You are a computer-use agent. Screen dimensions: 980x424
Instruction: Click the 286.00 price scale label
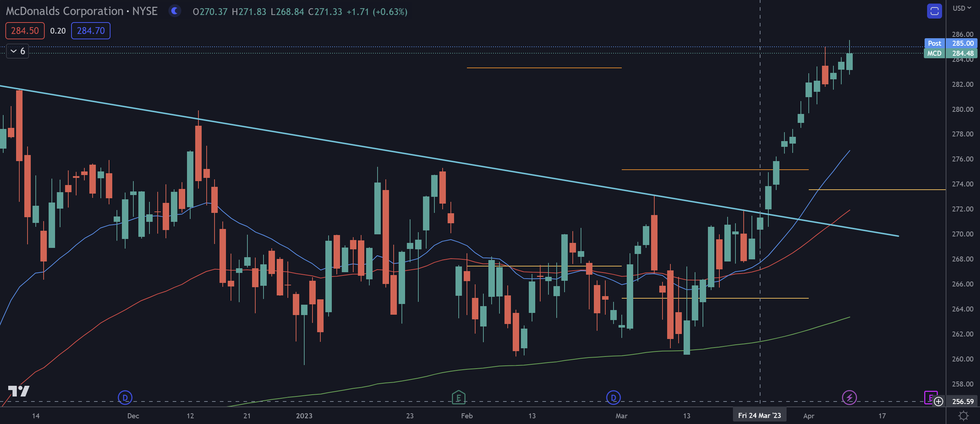pyautogui.click(x=962, y=34)
